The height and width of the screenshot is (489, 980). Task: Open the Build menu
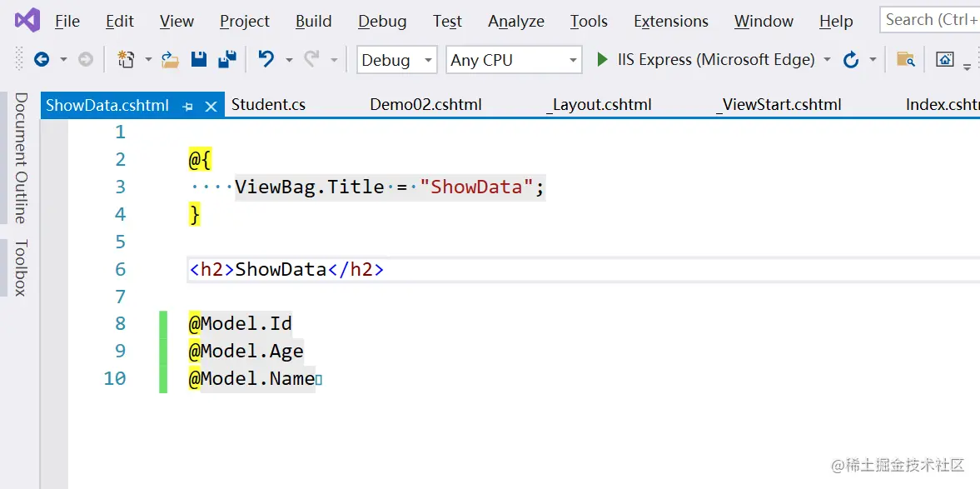tap(314, 22)
